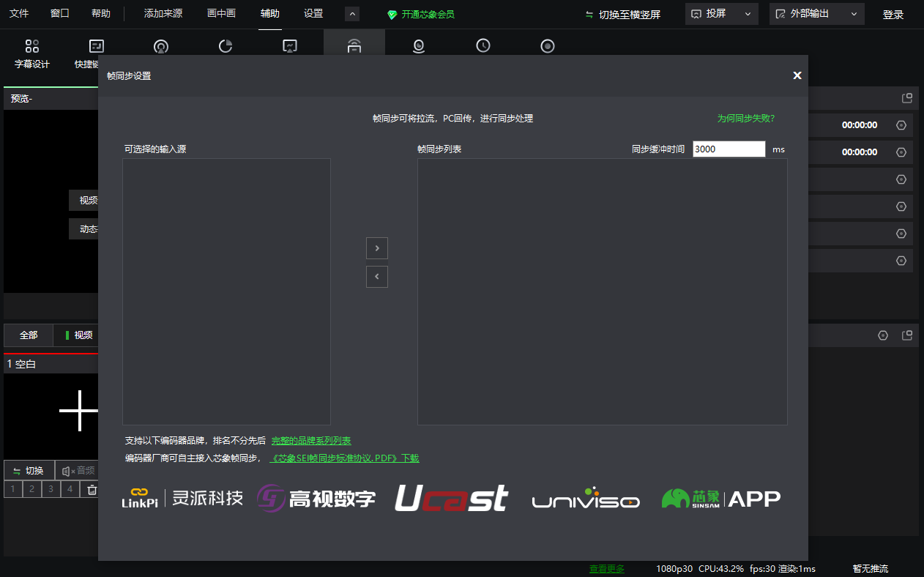Click scene slot button 1

13,489
